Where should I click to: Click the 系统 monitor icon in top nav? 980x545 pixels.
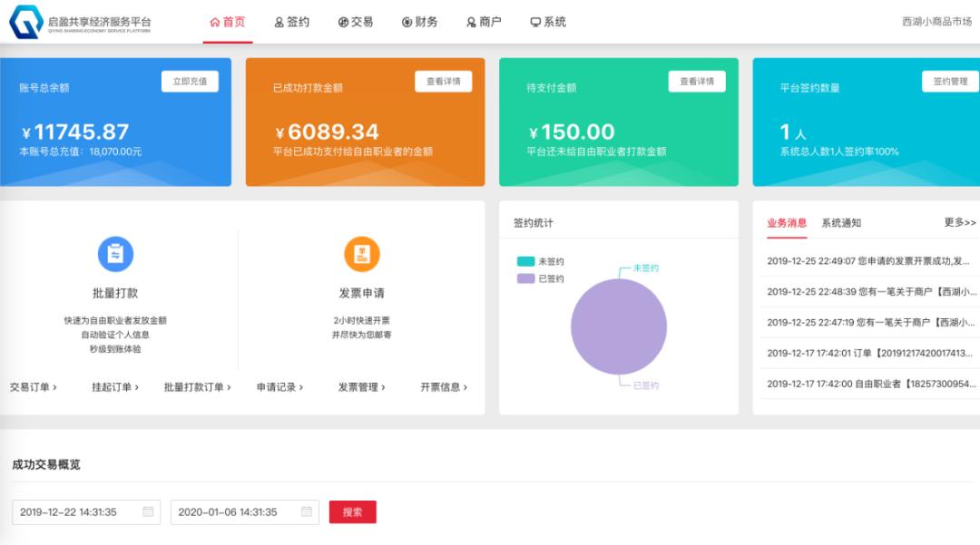point(537,21)
